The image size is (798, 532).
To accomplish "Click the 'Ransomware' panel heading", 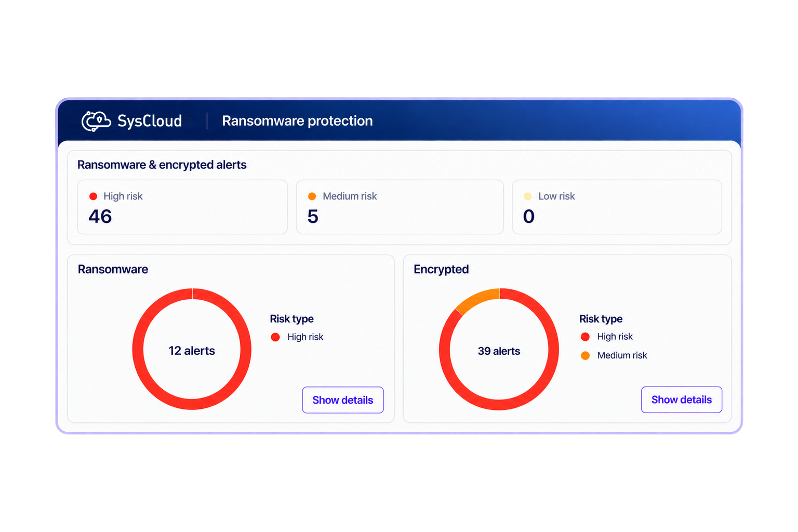I will tap(113, 269).
